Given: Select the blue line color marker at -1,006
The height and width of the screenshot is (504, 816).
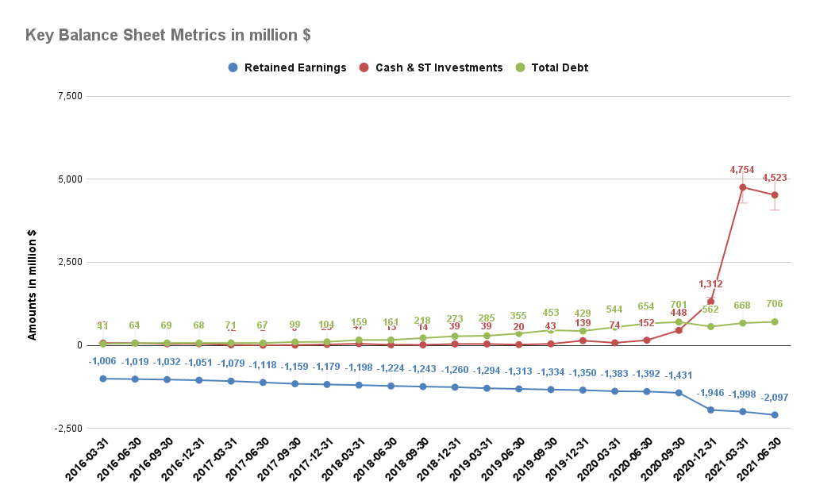Looking at the screenshot, I should click(102, 379).
